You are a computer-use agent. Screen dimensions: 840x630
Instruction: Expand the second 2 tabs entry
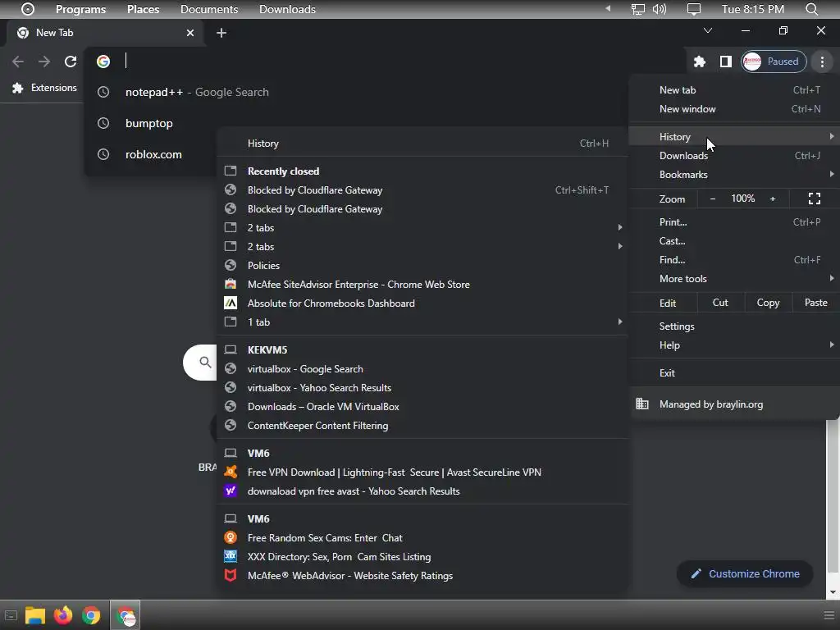tap(422, 246)
